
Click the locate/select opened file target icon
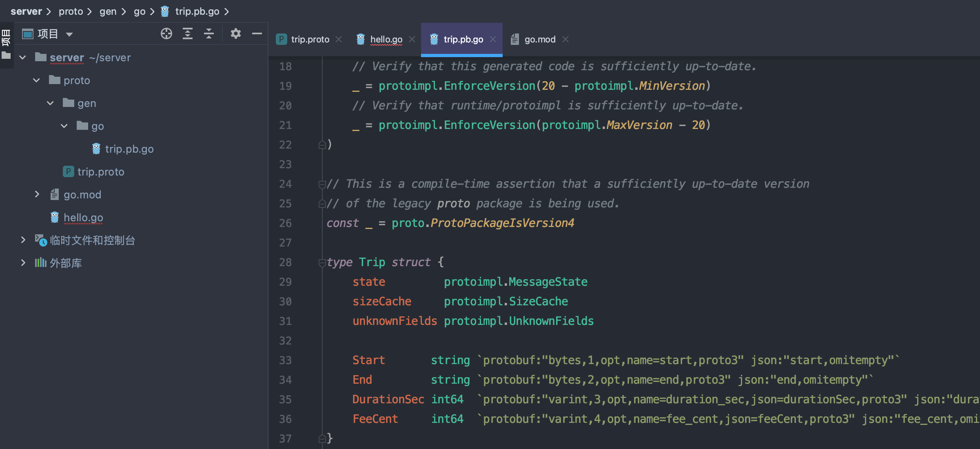click(x=166, y=33)
